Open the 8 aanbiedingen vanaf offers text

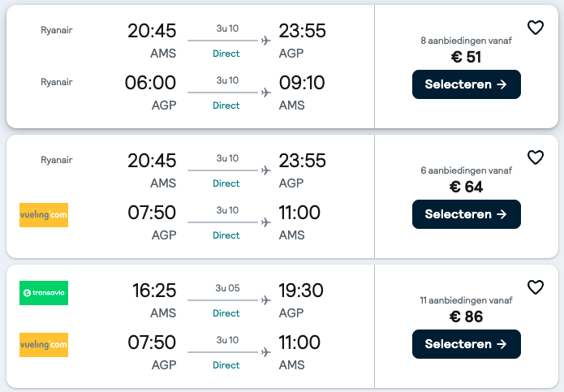(466, 41)
